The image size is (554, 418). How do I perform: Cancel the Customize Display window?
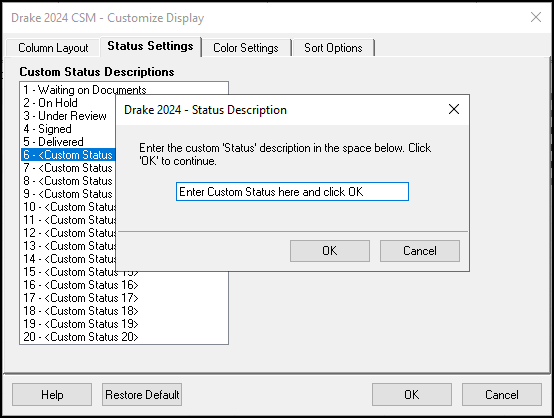[x=502, y=394]
